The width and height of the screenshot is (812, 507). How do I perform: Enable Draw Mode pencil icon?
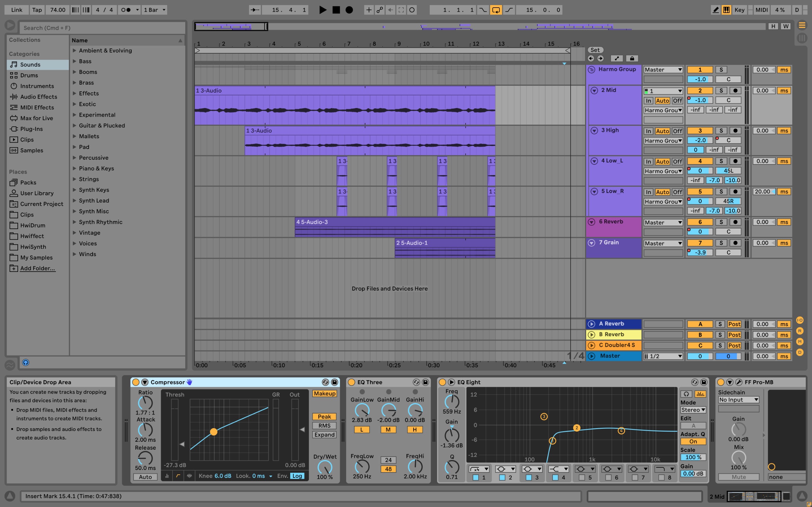715,10
